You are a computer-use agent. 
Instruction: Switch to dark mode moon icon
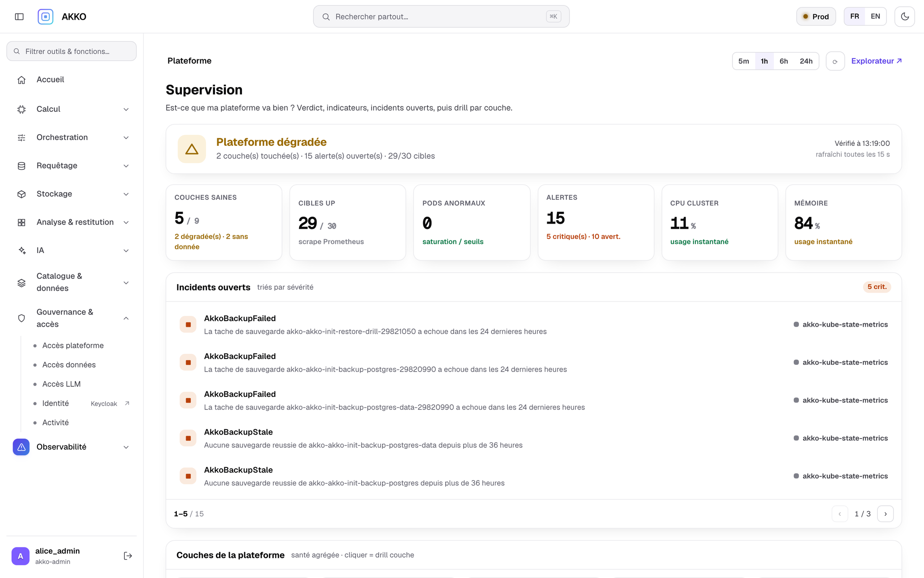point(905,16)
